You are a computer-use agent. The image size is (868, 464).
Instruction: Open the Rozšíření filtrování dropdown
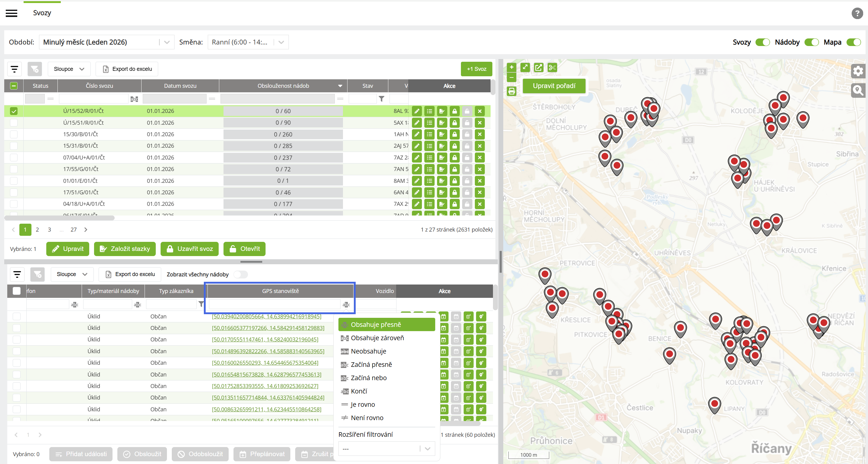point(386,449)
